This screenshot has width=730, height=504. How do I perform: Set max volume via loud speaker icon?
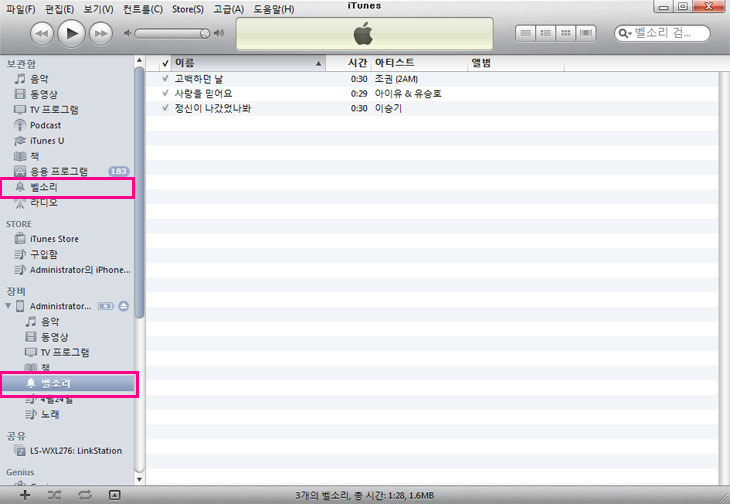[219, 33]
